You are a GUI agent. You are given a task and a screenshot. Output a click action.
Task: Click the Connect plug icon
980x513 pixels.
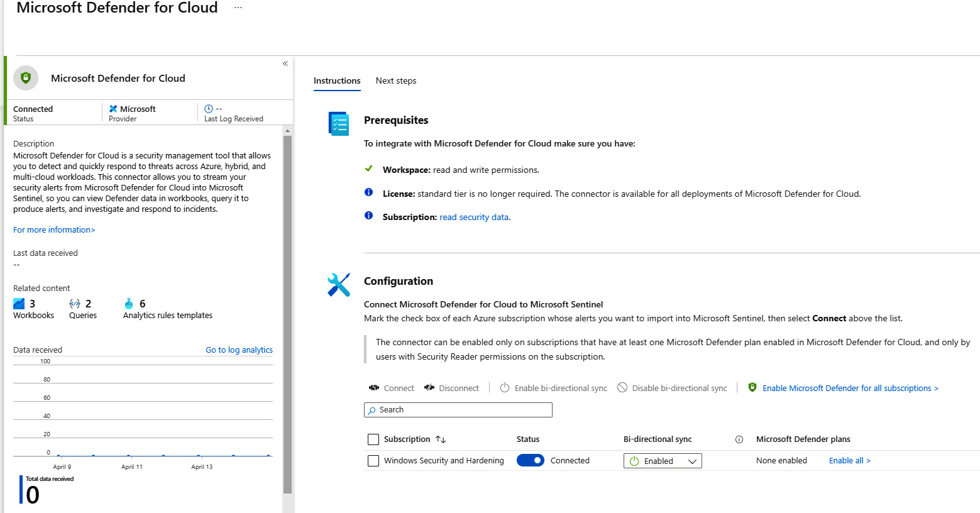374,388
